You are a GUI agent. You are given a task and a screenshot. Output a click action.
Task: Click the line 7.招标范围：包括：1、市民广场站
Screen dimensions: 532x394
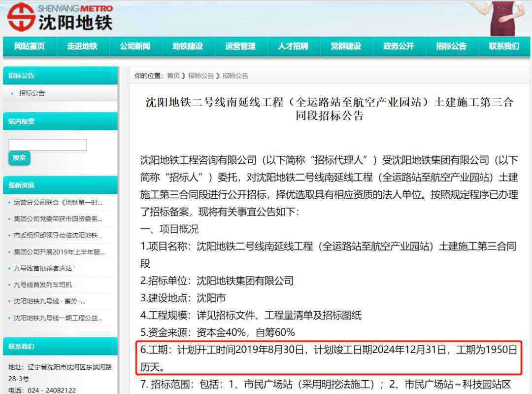click(x=326, y=385)
